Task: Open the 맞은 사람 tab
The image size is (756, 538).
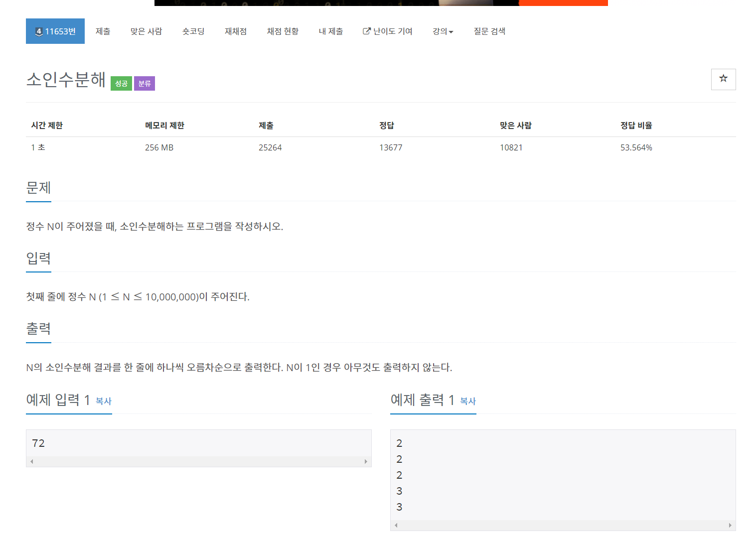Action: (147, 31)
